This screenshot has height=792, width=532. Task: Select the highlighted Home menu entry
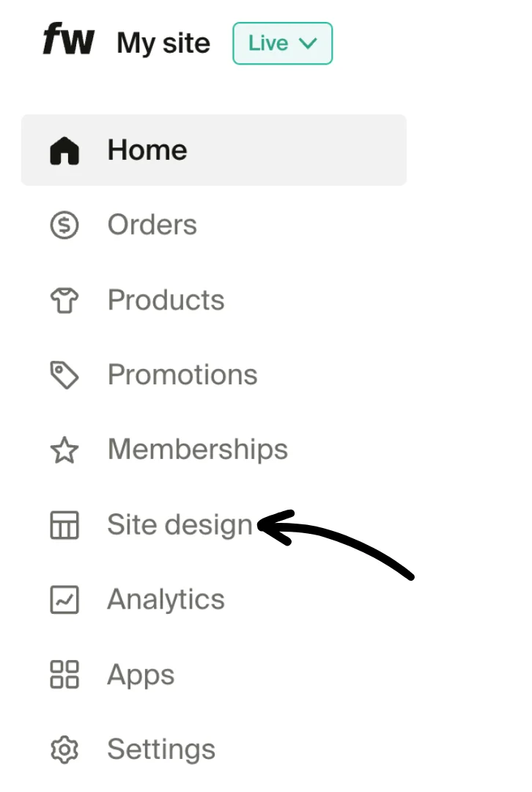(x=147, y=150)
